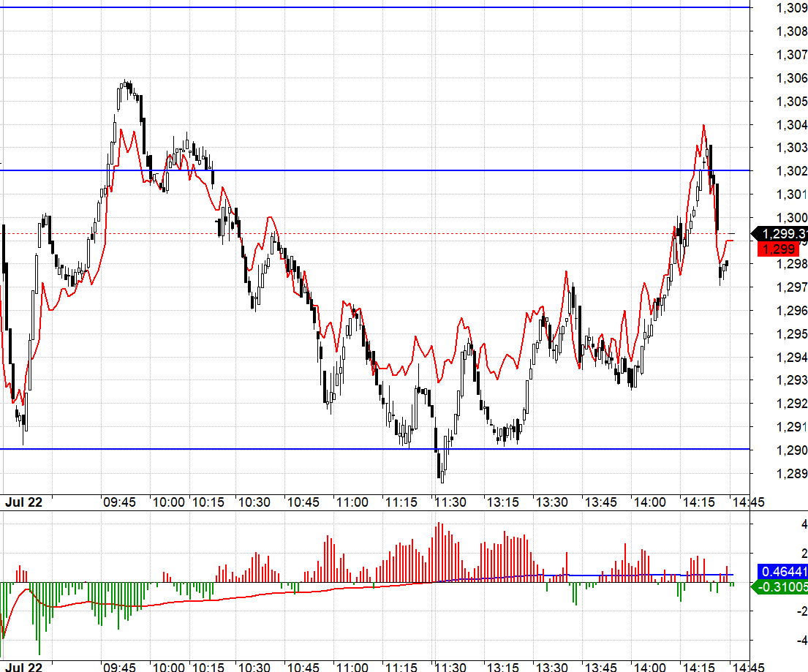808x672 pixels.
Task: Click the black 1,299.31 current price tag
Action: [x=783, y=234]
